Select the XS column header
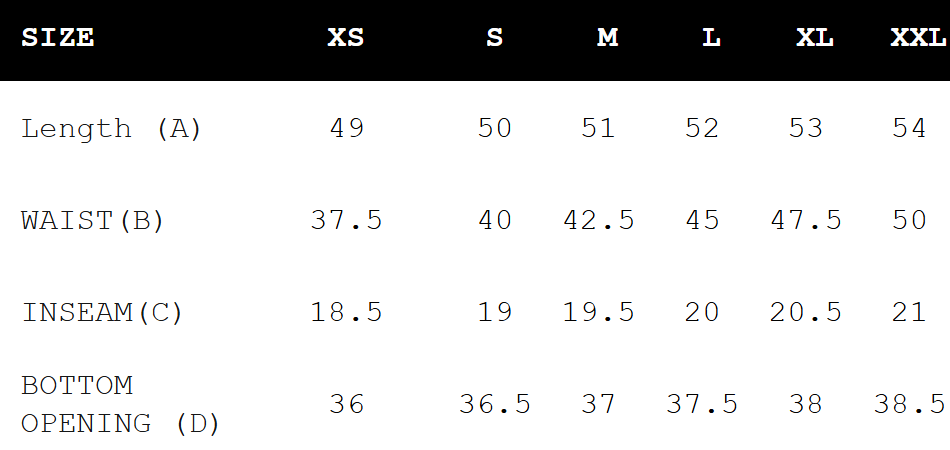Viewport: 950px width, 450px height. (x=346, y=38)
